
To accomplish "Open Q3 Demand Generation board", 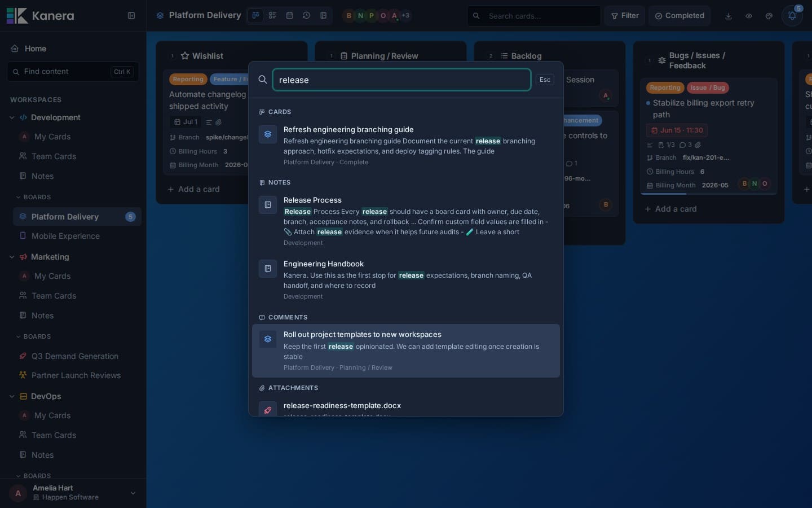I will (77, 356).
